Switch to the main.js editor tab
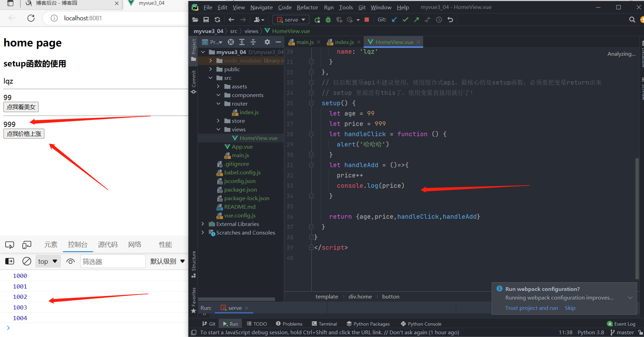This screenshot has width=644, height=337. click(x=304, y=42)
